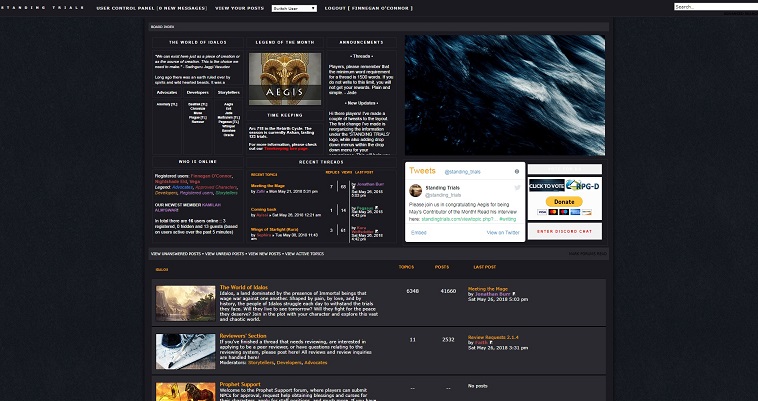Click Enter Discord Chat button
This screenshot has width=758, height=401.
[565, 231]
